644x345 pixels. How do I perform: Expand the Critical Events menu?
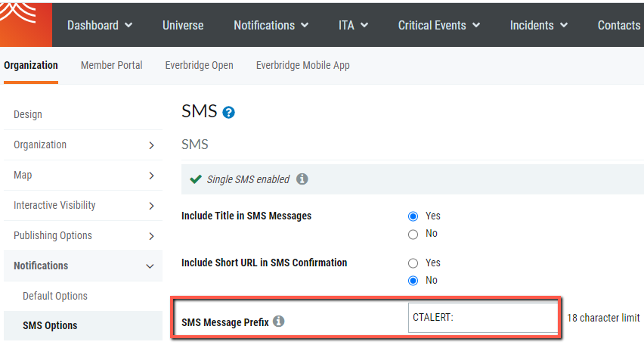[x=438, y=25]
